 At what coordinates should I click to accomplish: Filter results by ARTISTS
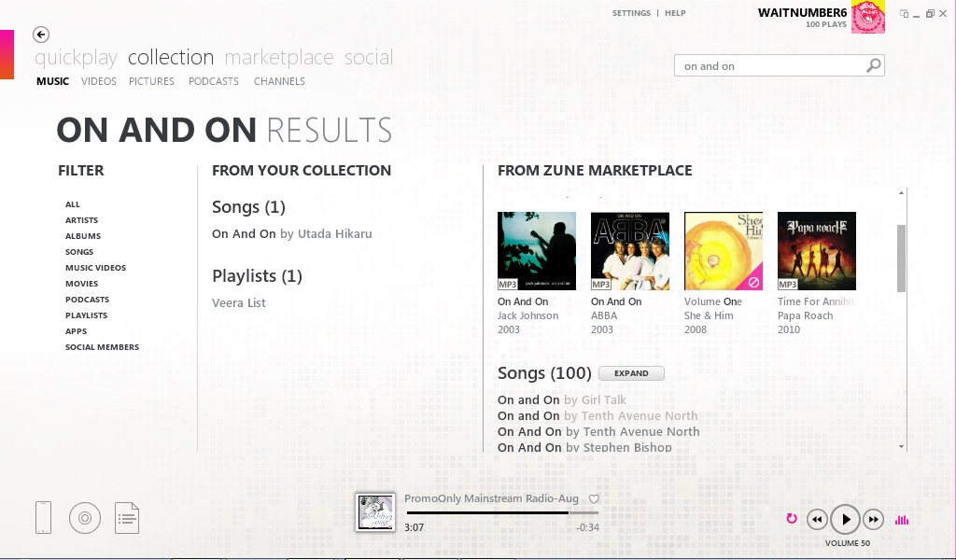tap(82, 220)
